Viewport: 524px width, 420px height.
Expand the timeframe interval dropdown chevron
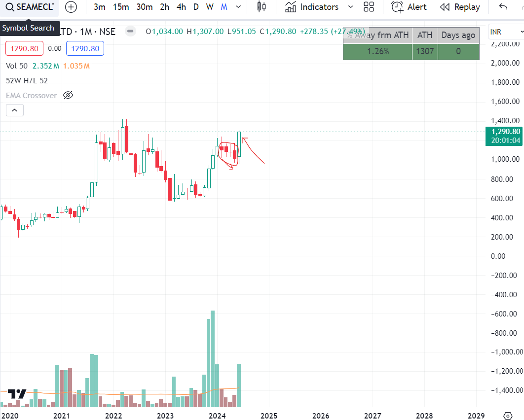click(238, 7)
